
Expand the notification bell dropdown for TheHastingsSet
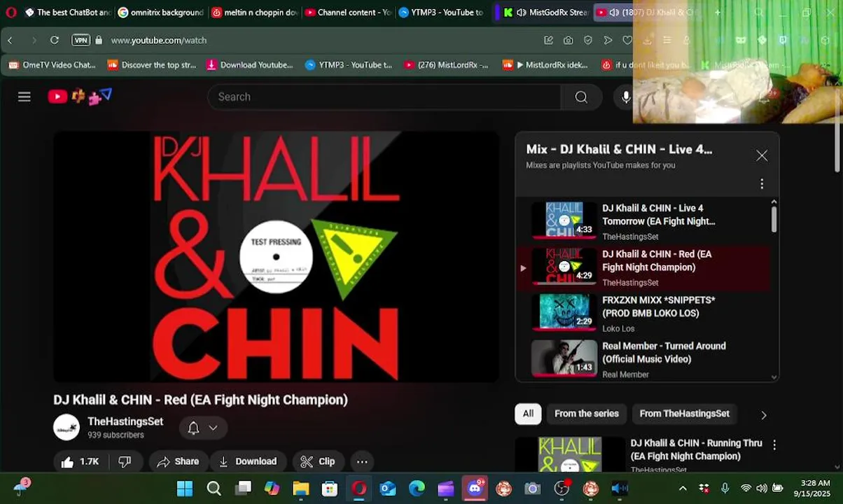point(202,428)
